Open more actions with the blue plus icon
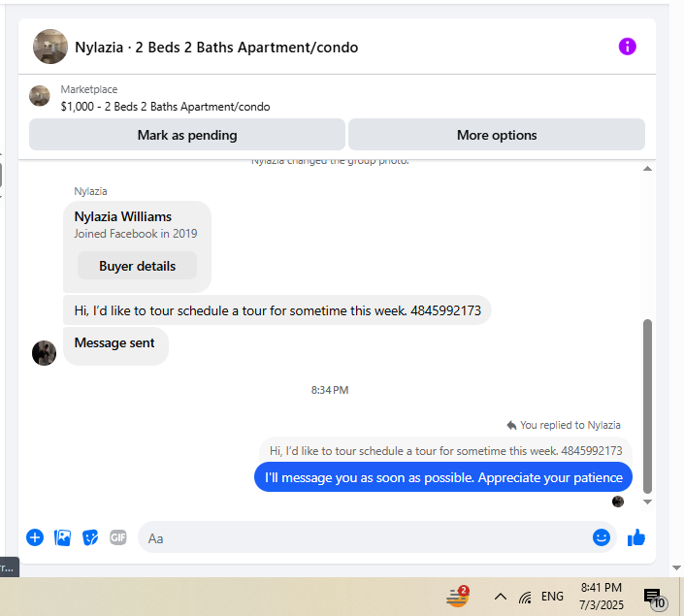 click(x=35, y=537)
